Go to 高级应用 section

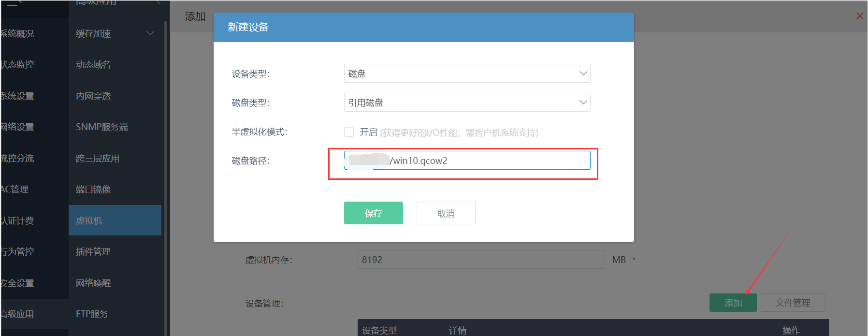click(x=17, y=314)
